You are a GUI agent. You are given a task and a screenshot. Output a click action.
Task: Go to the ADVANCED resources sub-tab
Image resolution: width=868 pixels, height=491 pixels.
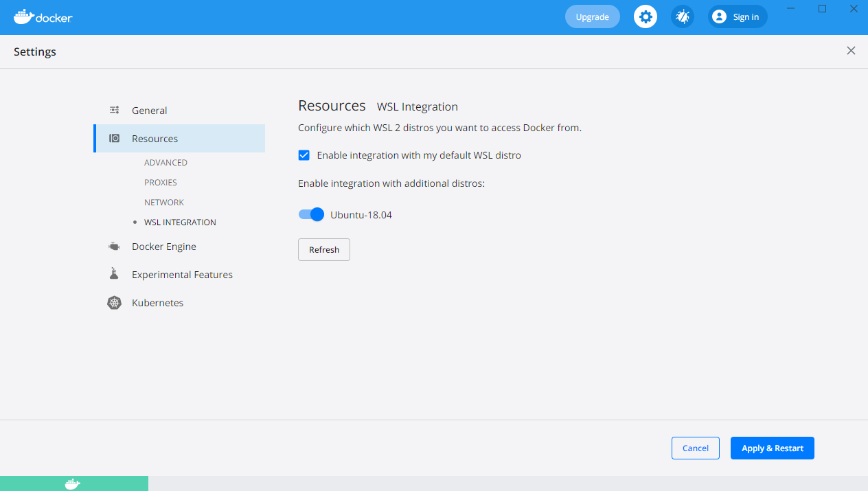165,163
